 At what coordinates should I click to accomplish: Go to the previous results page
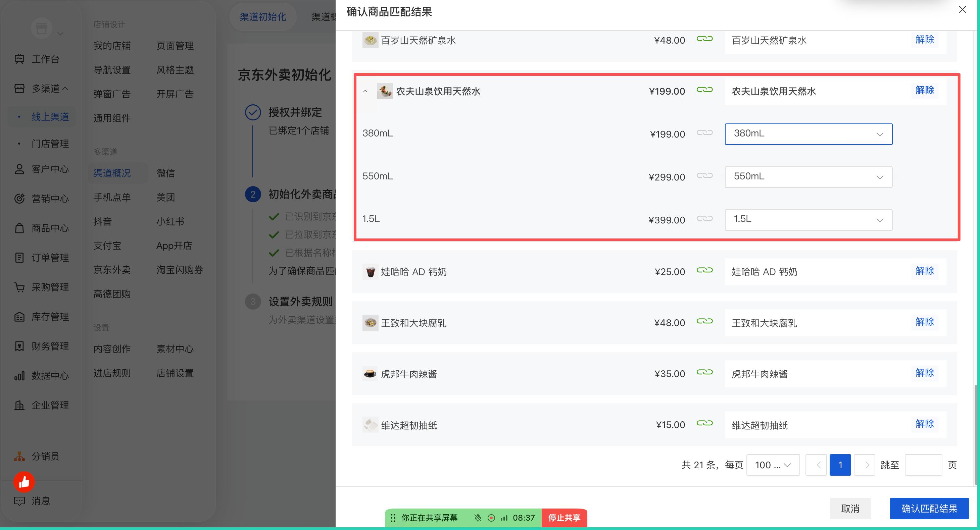pyautogui.click(x=816, y=465)
